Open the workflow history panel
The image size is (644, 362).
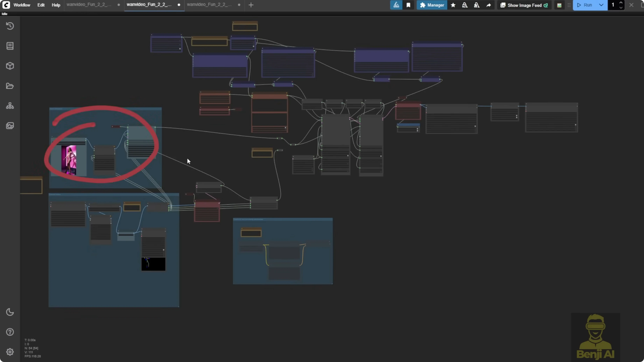[x=10, y=26]
